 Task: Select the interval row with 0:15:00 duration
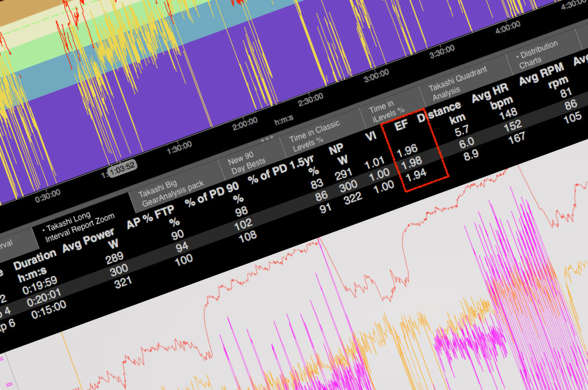[x=48, y=305]
